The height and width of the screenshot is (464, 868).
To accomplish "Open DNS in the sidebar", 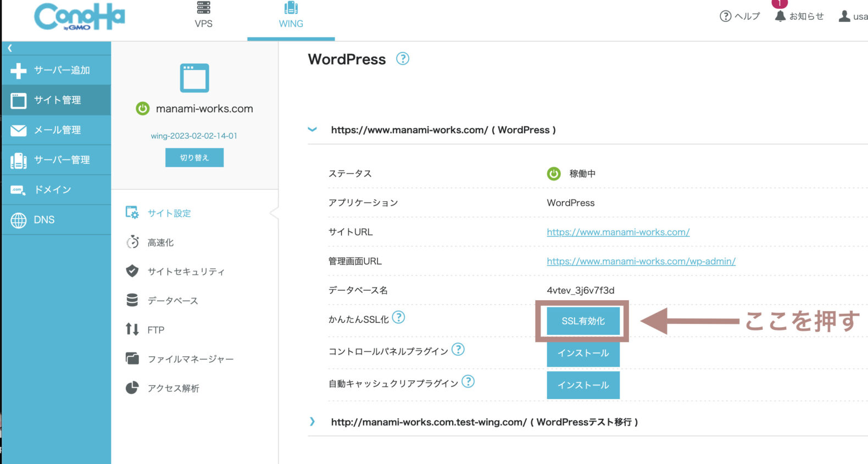I will tap(56, 219).
